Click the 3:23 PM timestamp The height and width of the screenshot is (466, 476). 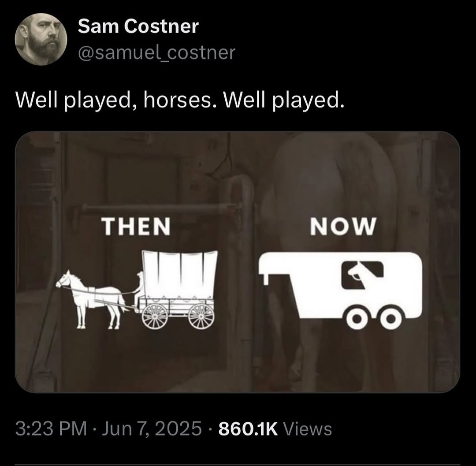point(51,428)
